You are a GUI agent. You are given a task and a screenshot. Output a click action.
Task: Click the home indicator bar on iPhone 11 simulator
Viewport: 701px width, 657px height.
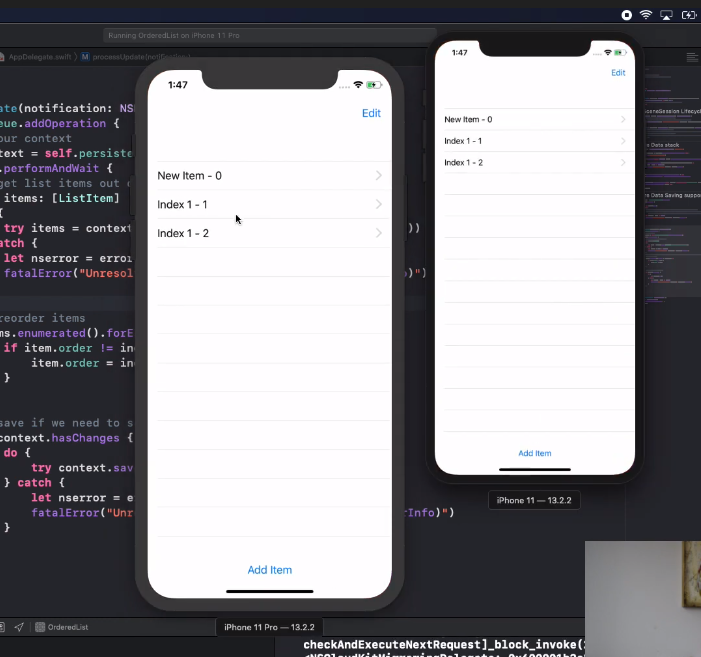[x=535, y=469]
